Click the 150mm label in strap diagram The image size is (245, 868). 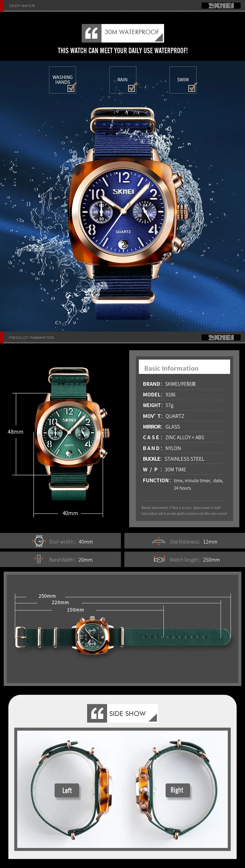(x=75, y=610)
